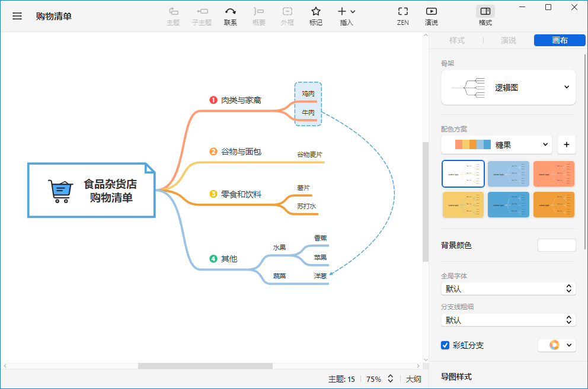Start the 演说 pitch presentation
The image size is (588, 389).
tap(432, 17)
